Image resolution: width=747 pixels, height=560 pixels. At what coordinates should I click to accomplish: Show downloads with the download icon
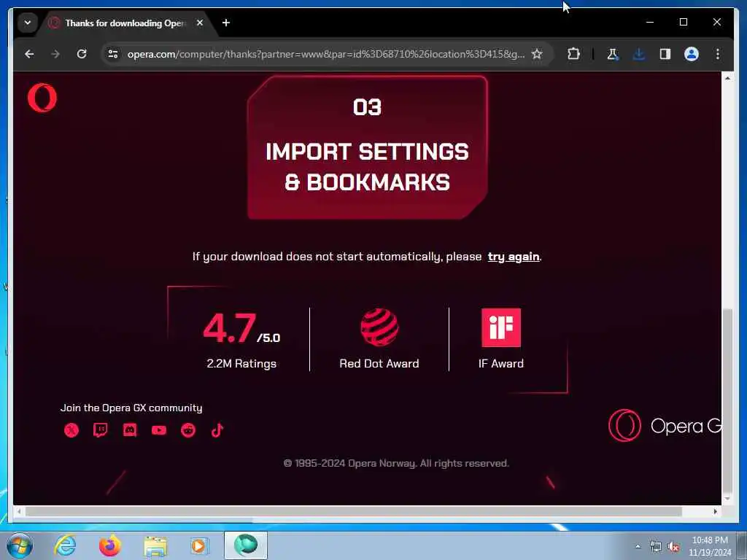[x=639, y=54]
